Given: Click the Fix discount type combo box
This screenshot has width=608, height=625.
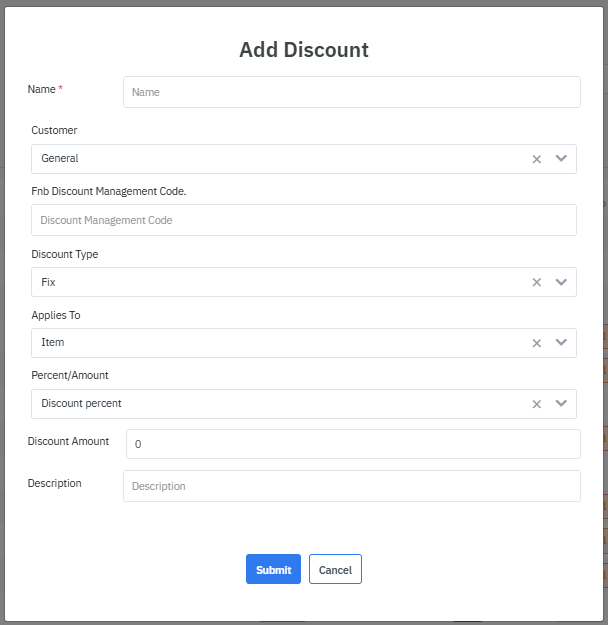Looking at the screenshot, I should pyautogui.click(x=280, y=283).
